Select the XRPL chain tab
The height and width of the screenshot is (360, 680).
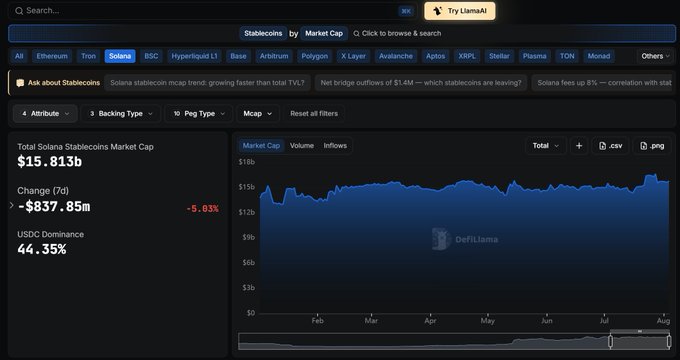[x=467, y=56]
